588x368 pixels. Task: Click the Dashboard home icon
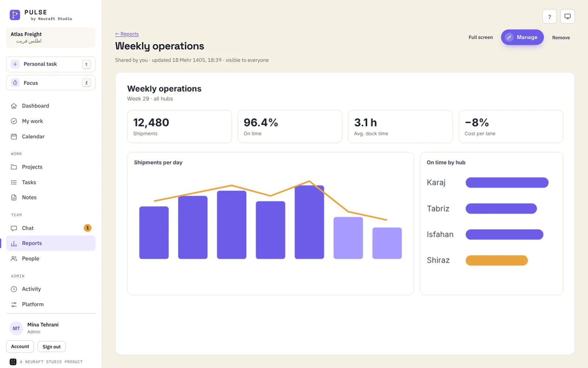tap(14, 106)
